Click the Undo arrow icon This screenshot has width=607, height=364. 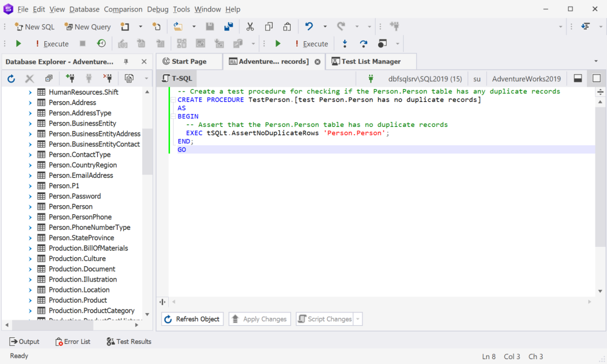308,26
